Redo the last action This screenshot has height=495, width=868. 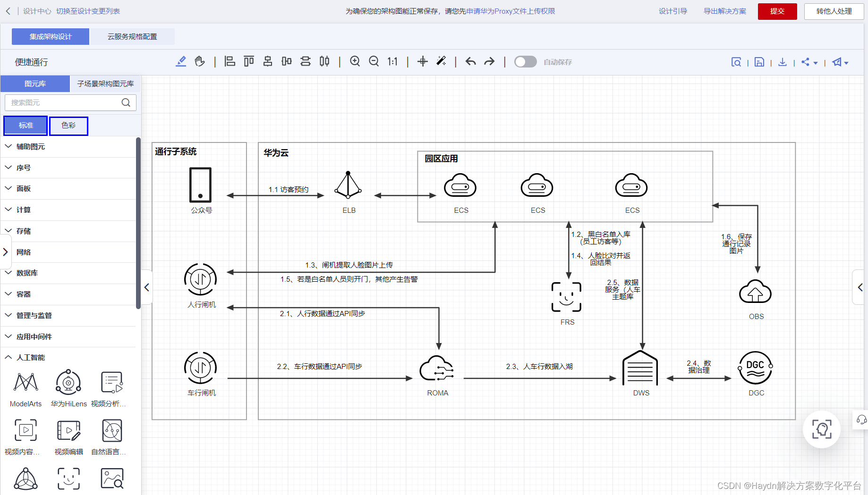click(489, 61)
